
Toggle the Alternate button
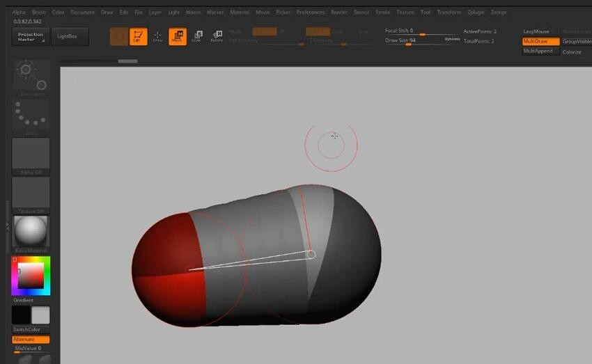click(x=31, y=340)
